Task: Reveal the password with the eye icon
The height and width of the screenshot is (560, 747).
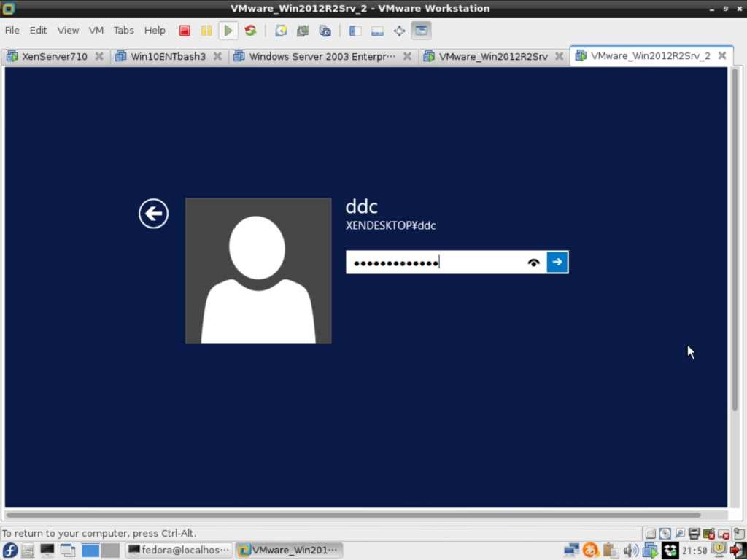Action: [533, 262]
